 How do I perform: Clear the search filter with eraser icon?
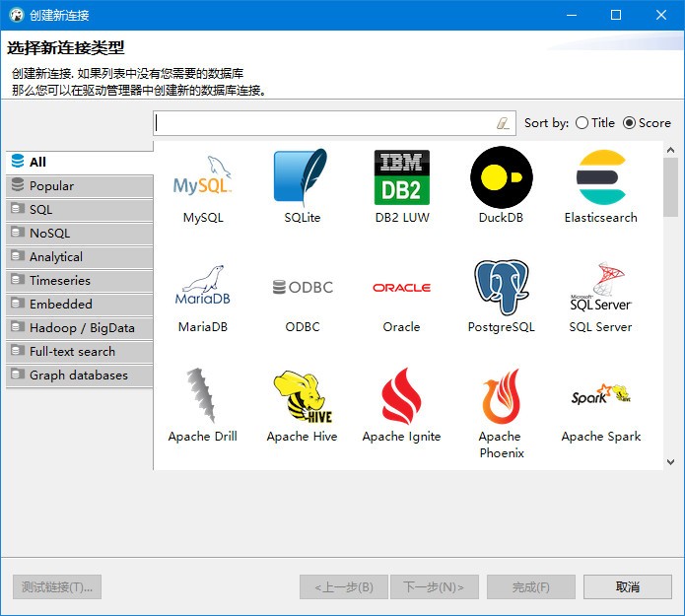point(503,123)
